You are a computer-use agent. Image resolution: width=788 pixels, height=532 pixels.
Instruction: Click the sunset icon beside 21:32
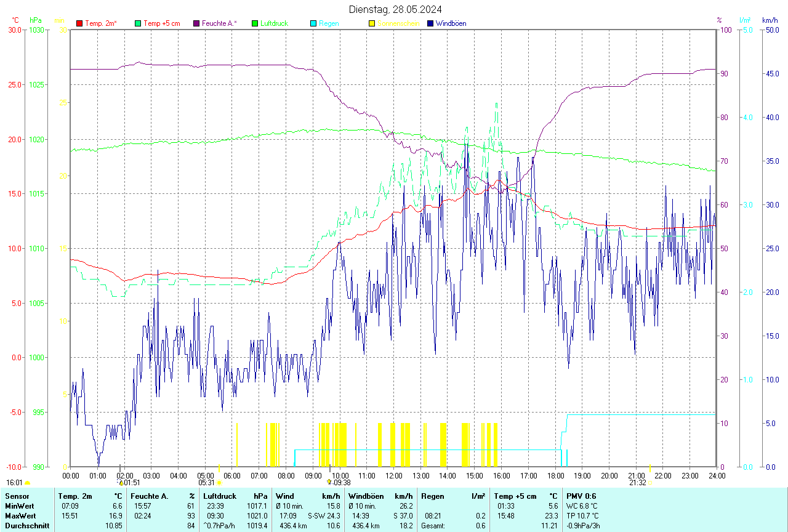click(x=650, y=483)
